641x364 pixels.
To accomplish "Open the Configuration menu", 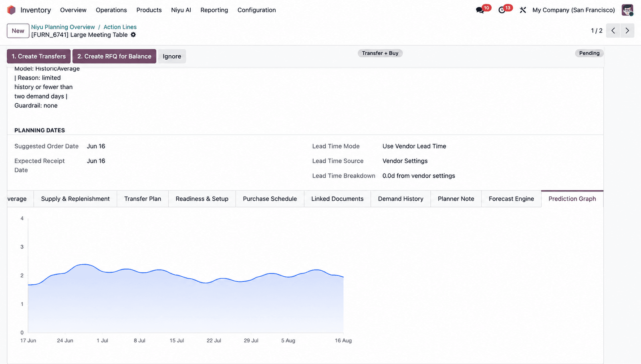I will pos(257,10).
